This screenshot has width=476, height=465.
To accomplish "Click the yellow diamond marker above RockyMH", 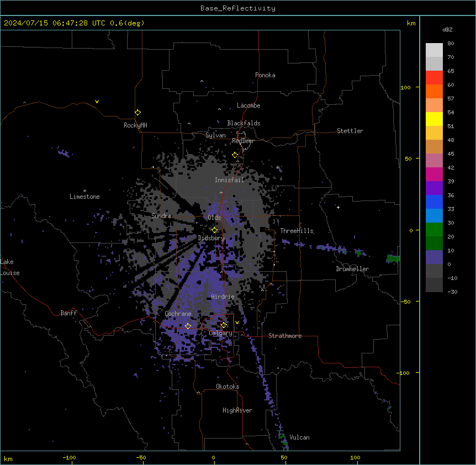I will [x=137, y=113].
